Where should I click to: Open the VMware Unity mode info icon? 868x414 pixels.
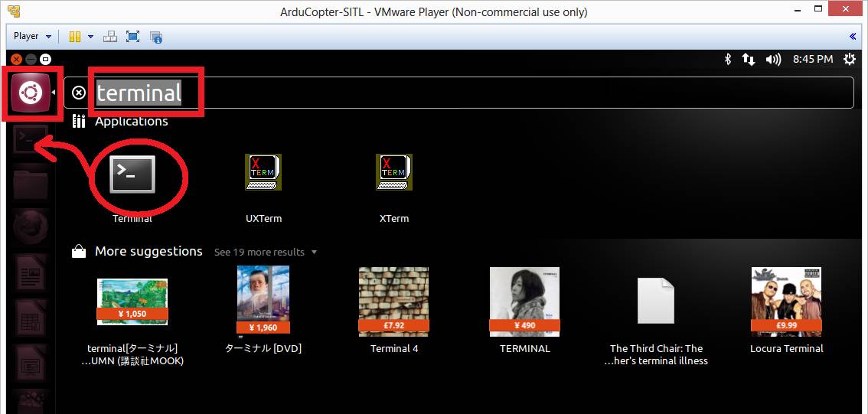pyautogui.click(x=156, y=36)
